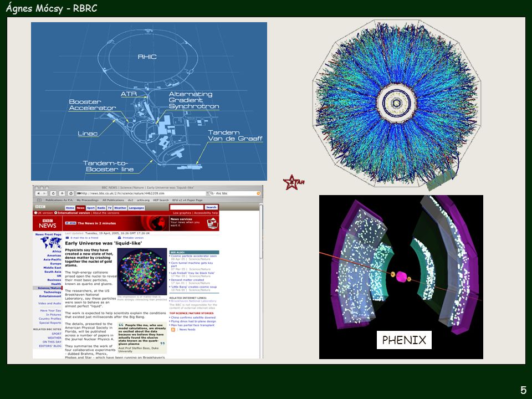Click the Safari URL address bar

click(x=141, y=193)
